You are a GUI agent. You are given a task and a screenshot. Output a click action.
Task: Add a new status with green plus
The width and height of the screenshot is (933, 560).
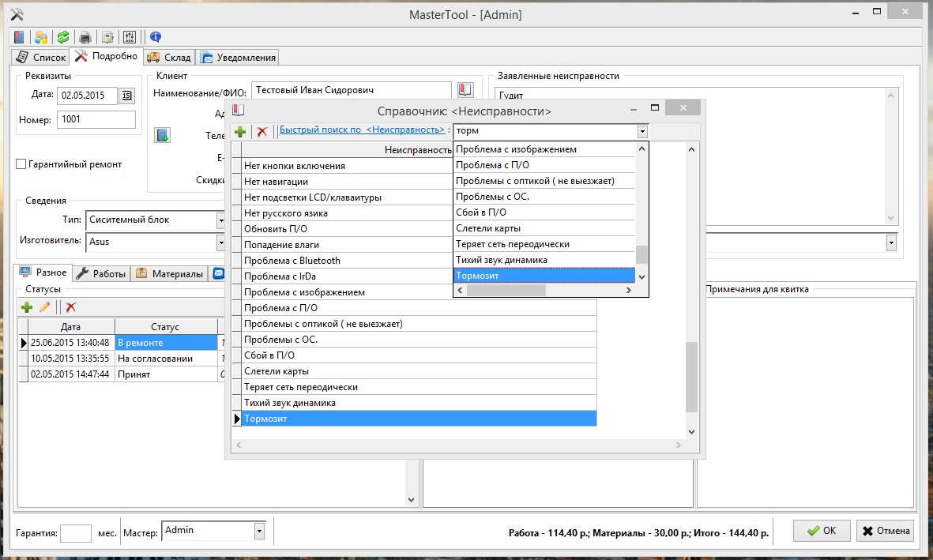point(27,307)
